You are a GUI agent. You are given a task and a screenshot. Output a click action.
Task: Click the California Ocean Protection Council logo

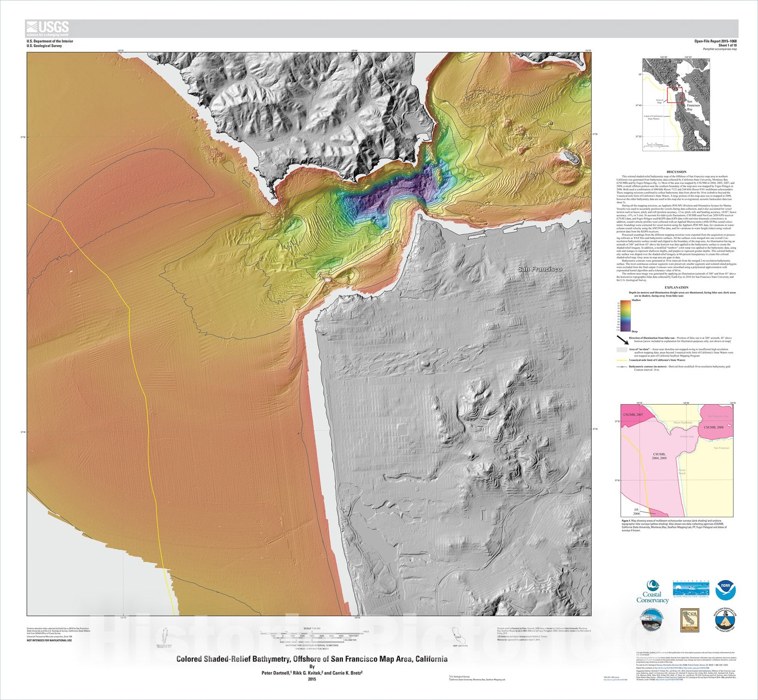691,589
